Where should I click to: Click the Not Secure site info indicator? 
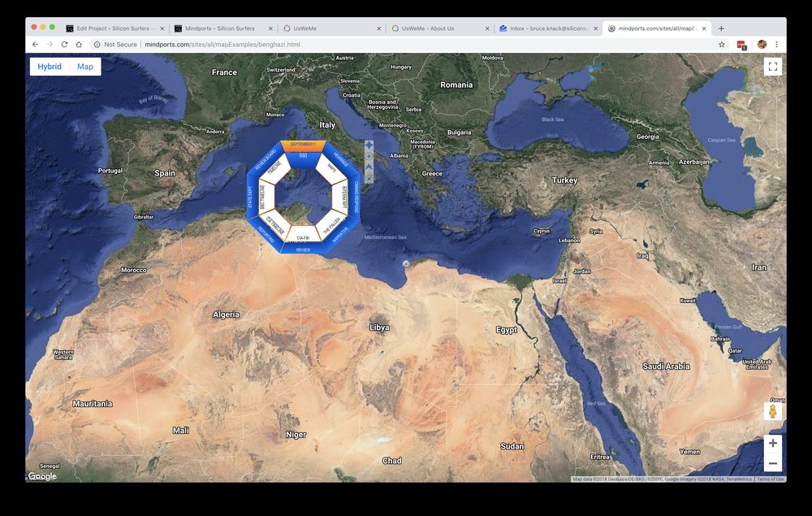[x=115, y=45]
